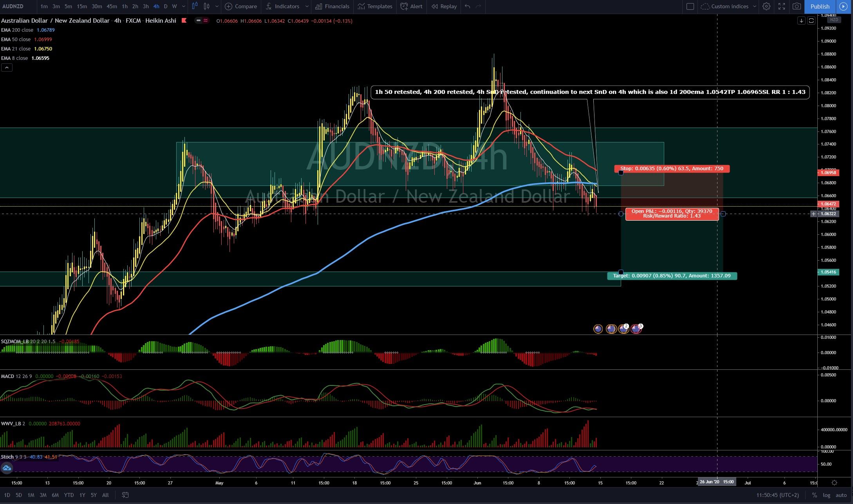The height and width of the screenshot is (504, 853).
Task: Click the white trade annotation callout text
Action: 590,92
